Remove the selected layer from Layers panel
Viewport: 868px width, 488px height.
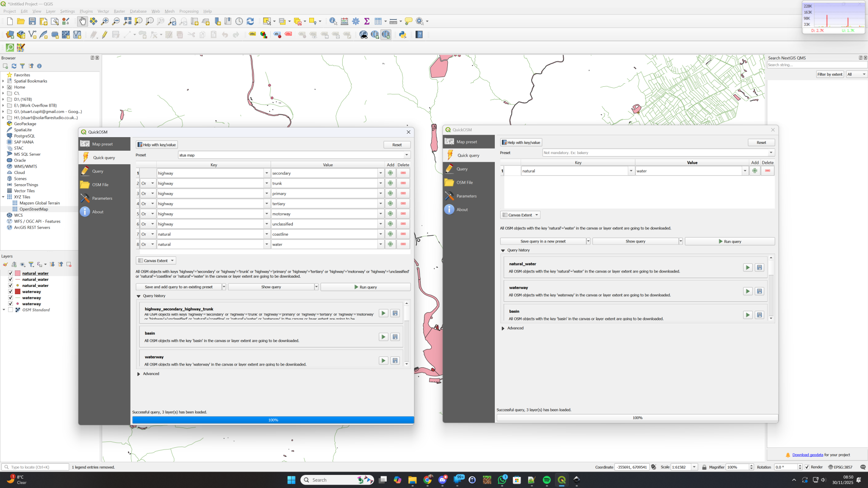tap(69, 265)
